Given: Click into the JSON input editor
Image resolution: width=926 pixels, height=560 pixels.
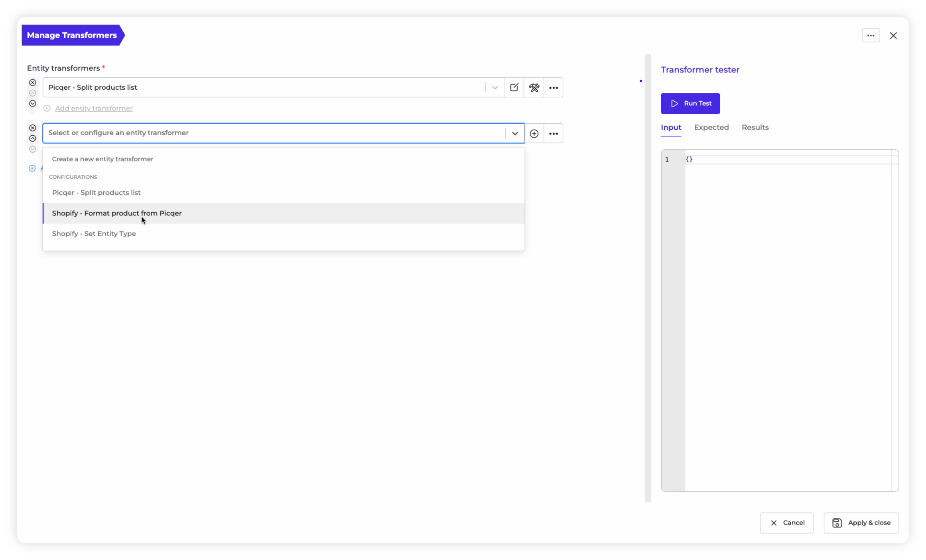Looking at the screenshot, I should click(x=788, y=320).
